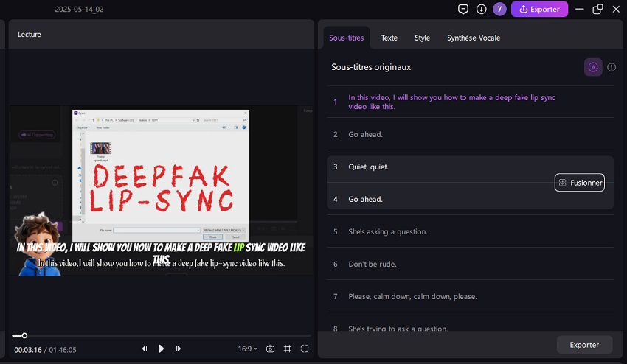
Task: Click the Fusionner merge button
Action: tap(580, 183)
